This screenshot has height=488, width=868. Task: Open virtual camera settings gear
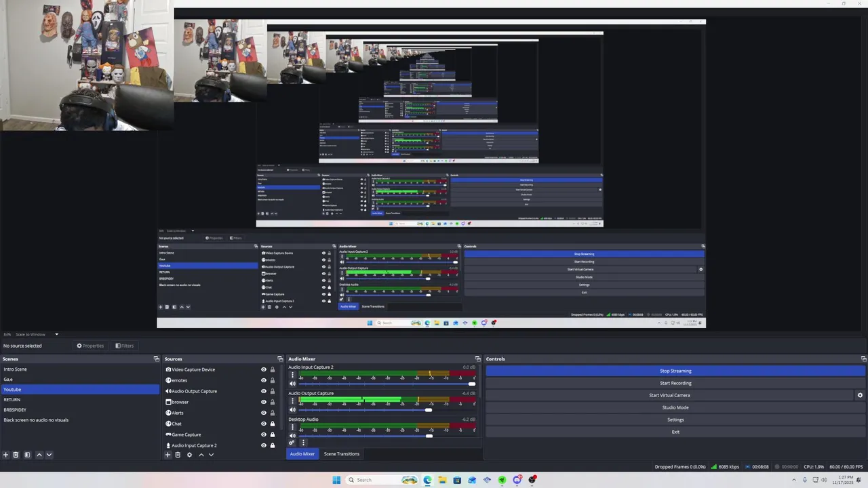click(x=860, y=395)
